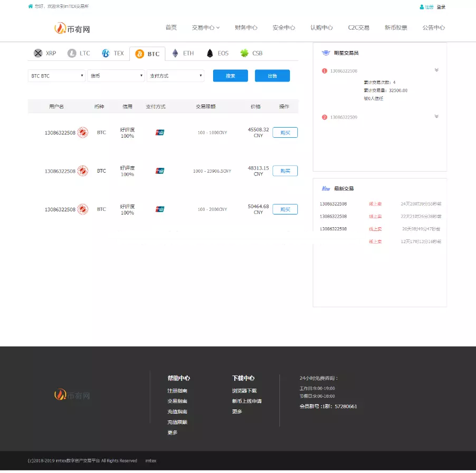
Task: Click 更多 under 下载中心
Action: (x=237, y=412)
